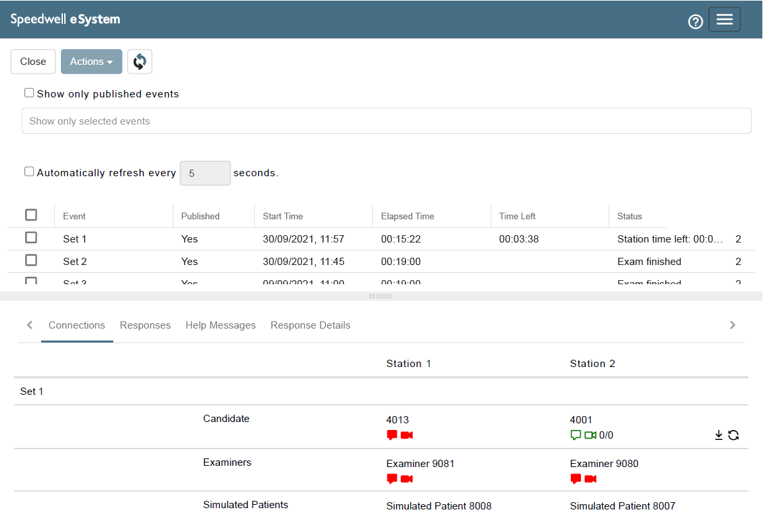Viewport: 763px width, 532px height.
Task: Select the Set 1 event name
Action: click(x=75, y=239)
